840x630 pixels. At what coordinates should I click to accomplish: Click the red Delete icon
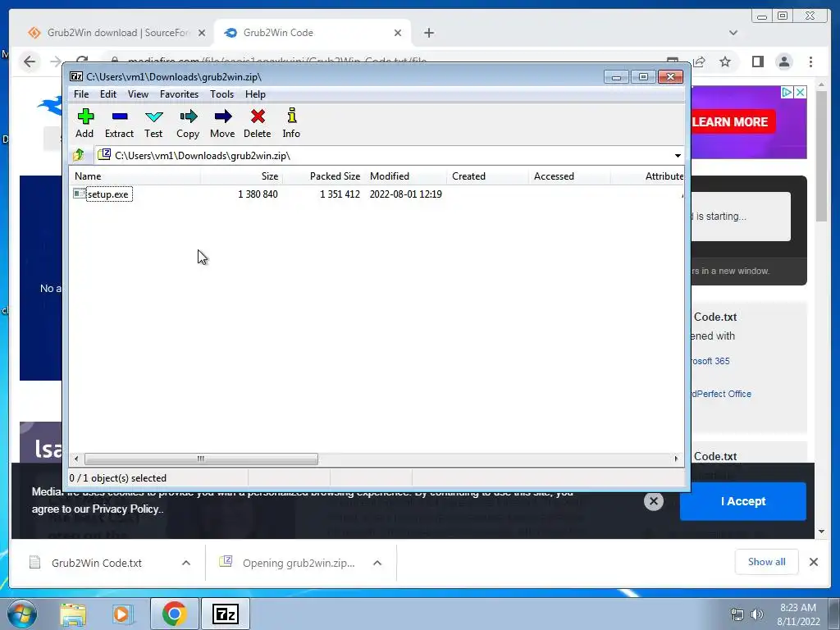258,116
